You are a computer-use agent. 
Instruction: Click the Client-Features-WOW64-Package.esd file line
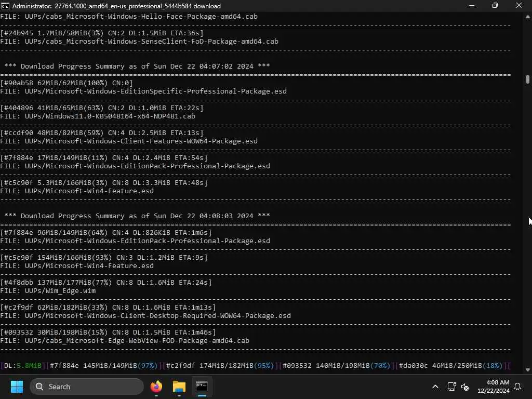(x=129, y=141)
